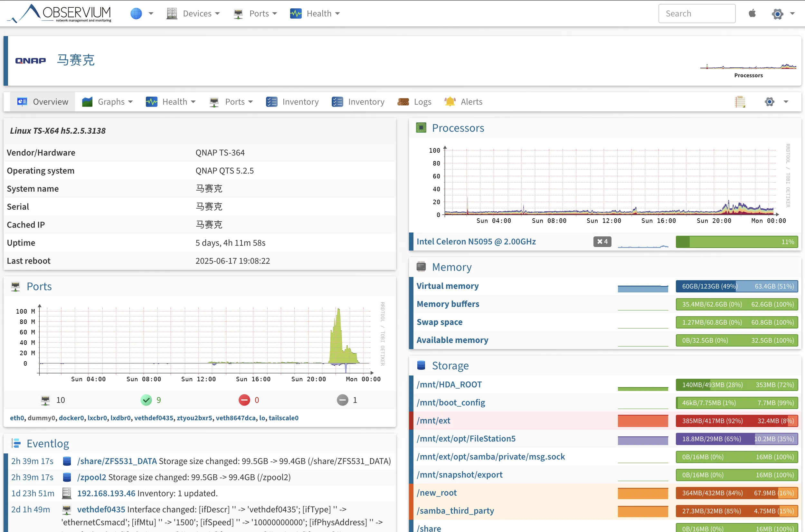Click the Health heartbeat icon in navbar
Screen dimensions: 805x532
tap(296, 13)
